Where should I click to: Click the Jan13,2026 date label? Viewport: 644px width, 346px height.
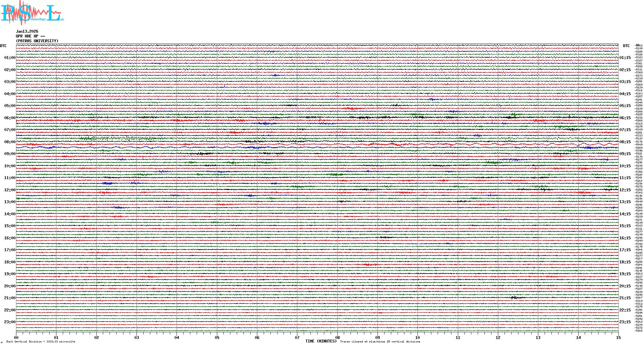tap(27, 31)
